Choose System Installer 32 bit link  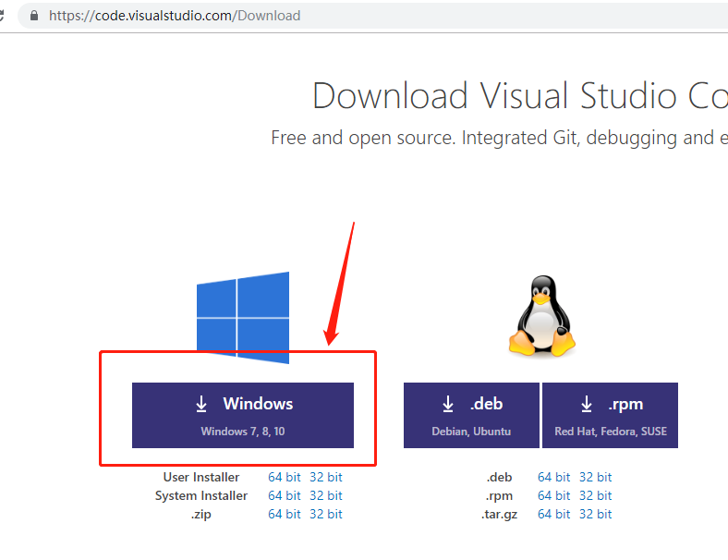(326, 495)
